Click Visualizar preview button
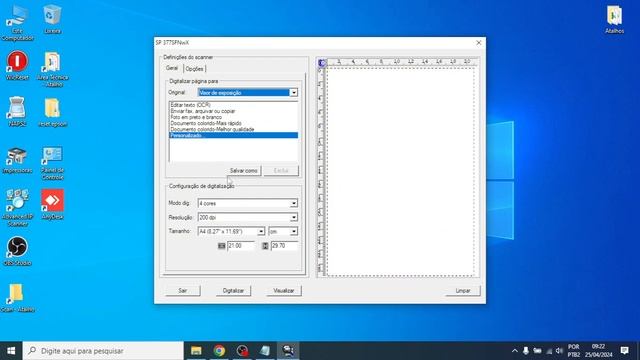 (284, 291)
